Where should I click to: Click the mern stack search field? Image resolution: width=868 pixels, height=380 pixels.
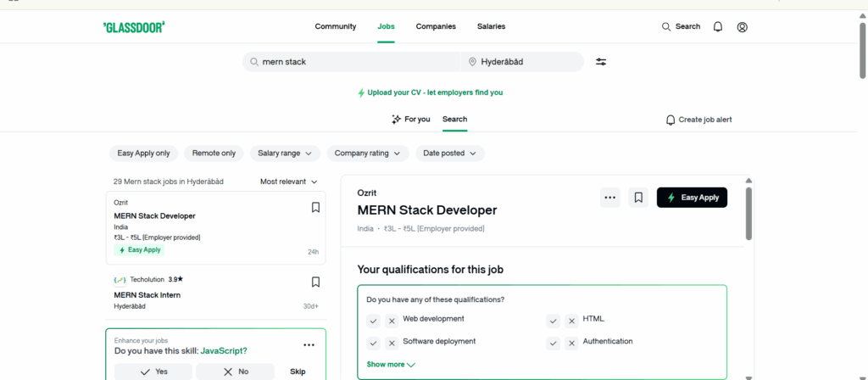356,62
